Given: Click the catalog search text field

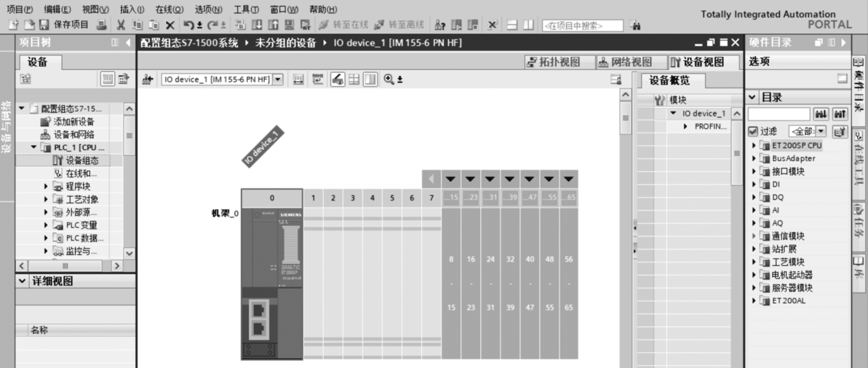Looking at the screenshot, I should pos(779,114).
